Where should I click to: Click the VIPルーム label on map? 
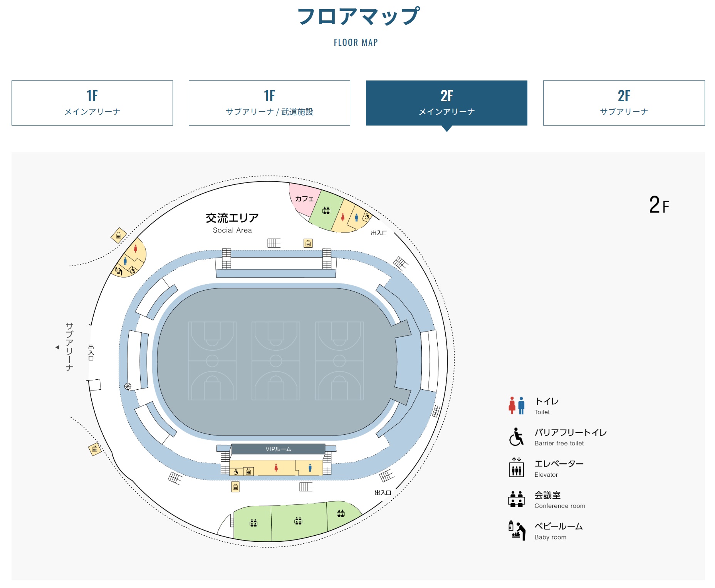(278, 449)
